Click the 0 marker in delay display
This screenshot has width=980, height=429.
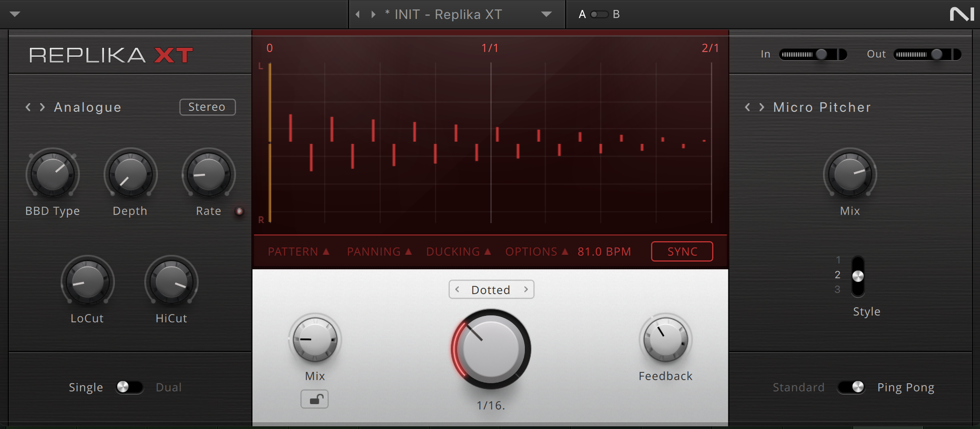(x=270, y=48)
